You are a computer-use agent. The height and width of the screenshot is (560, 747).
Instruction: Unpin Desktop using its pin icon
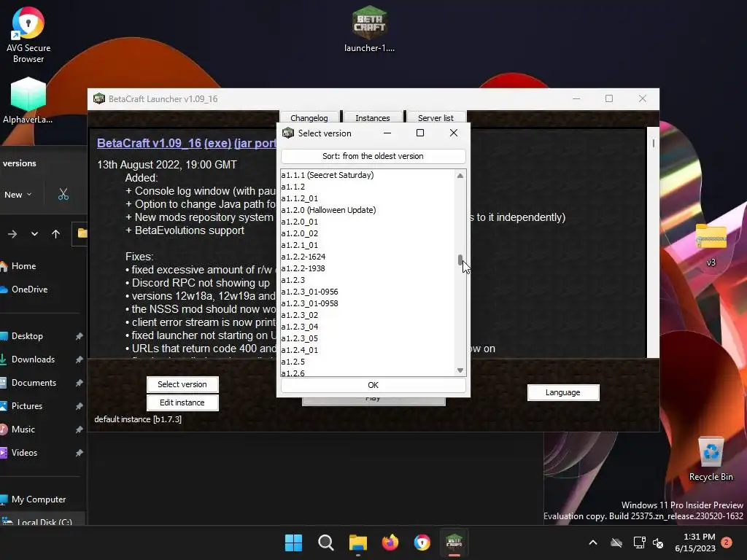(x=79, y=336)
